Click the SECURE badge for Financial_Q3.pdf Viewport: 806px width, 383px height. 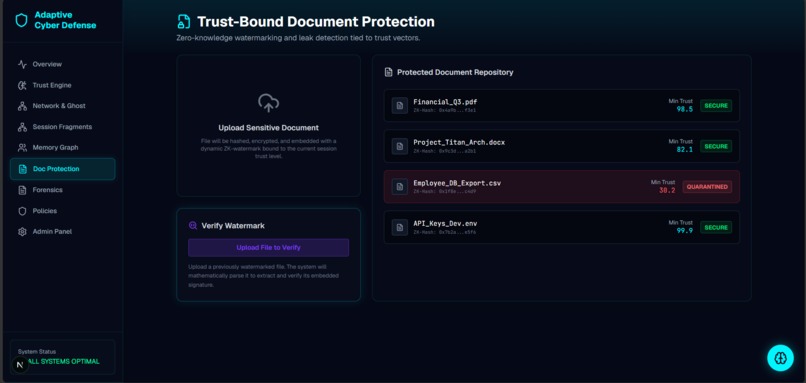point(716,105)
